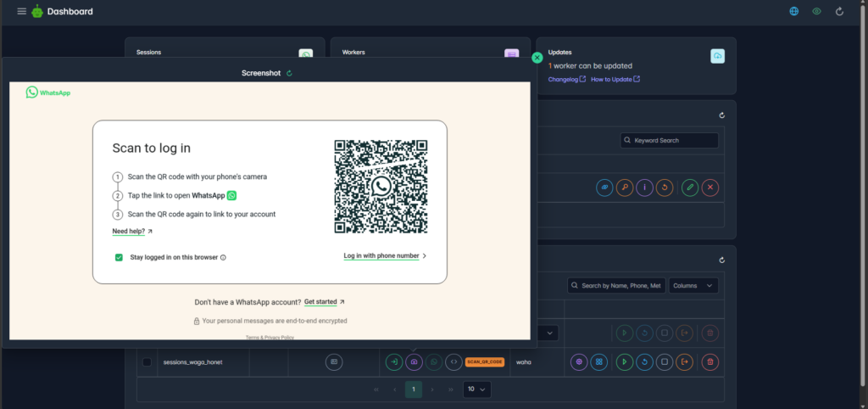Click the WhatsApp icon in sessions_waga_honet row
Screen dimensions: 868x409
(x=434, y=361)
